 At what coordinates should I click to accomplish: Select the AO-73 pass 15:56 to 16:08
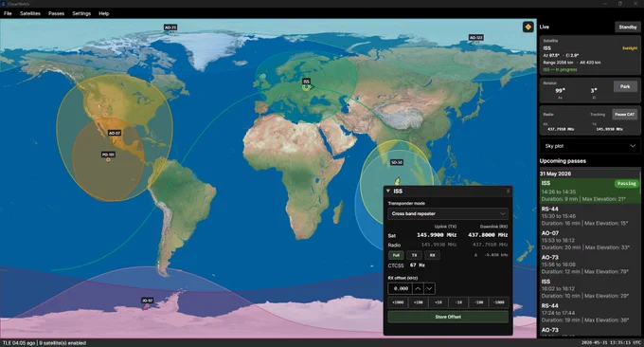(590, 265)
